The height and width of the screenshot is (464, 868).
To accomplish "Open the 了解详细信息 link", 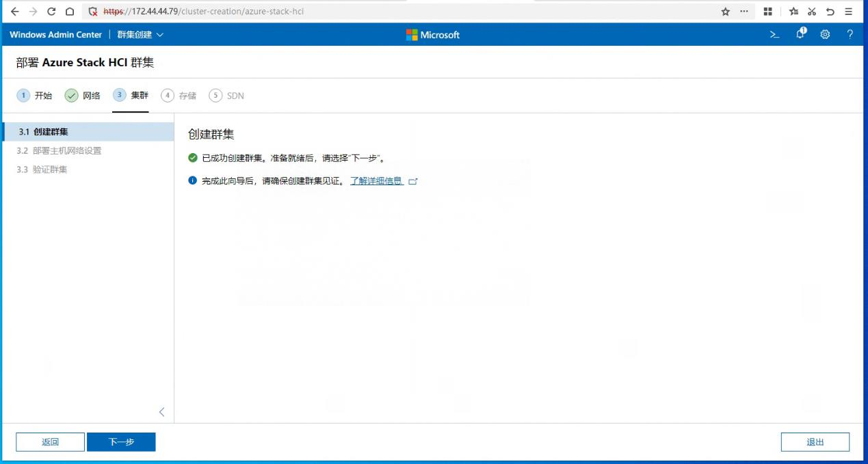I will click(x=376, y=181).
